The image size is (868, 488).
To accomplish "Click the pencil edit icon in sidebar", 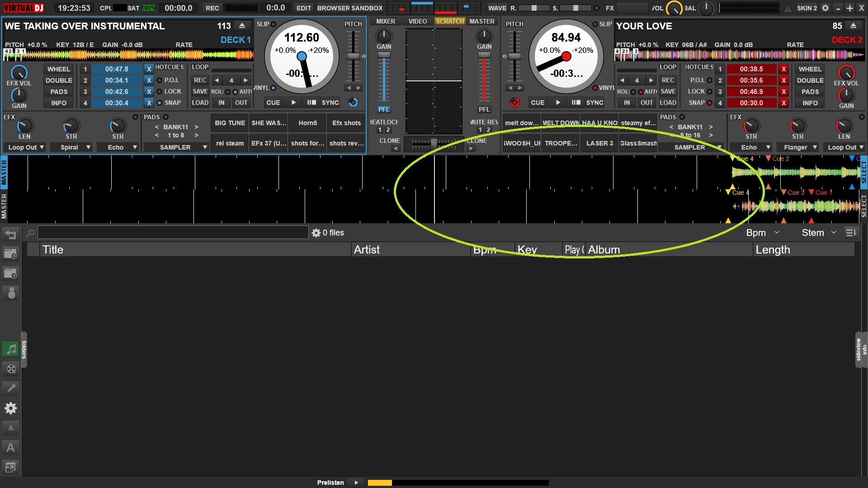I will click(11, 388).
